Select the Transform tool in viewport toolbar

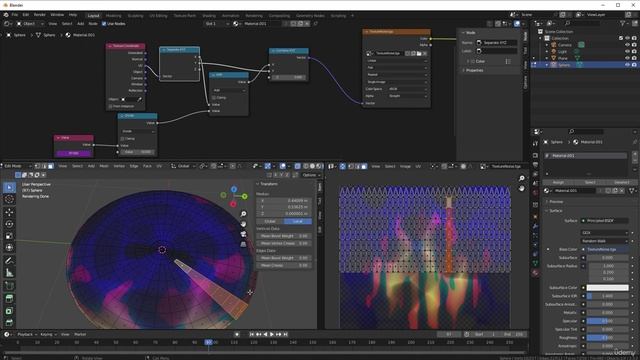(x=9, y=247)
